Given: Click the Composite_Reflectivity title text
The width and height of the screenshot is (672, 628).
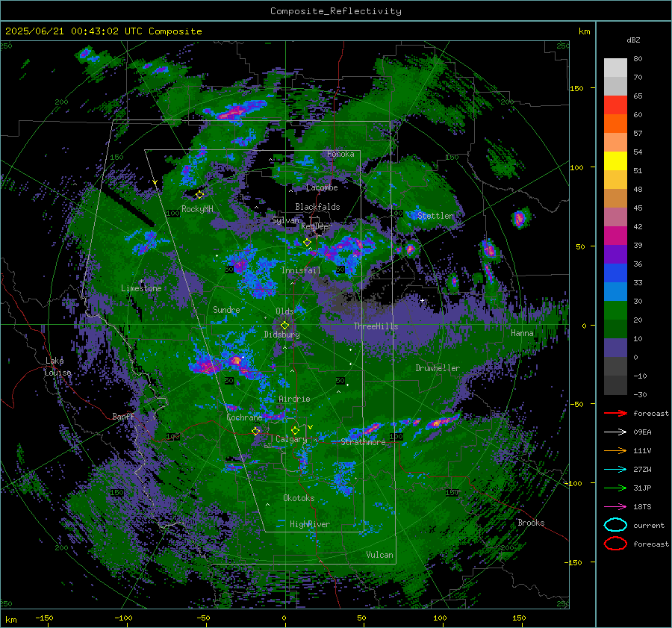Looking at the screenshot, I should click(336, 11).
